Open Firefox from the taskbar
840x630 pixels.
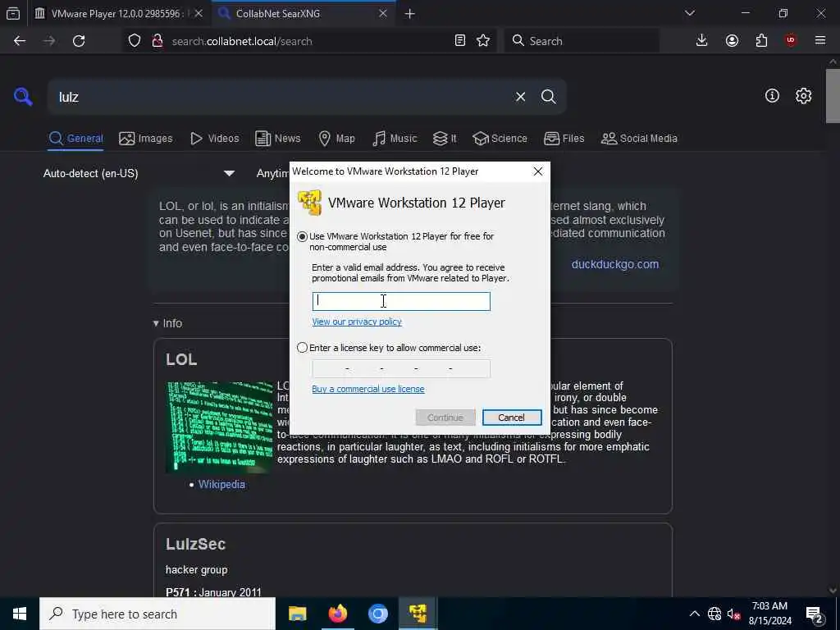tap(337, 614)
